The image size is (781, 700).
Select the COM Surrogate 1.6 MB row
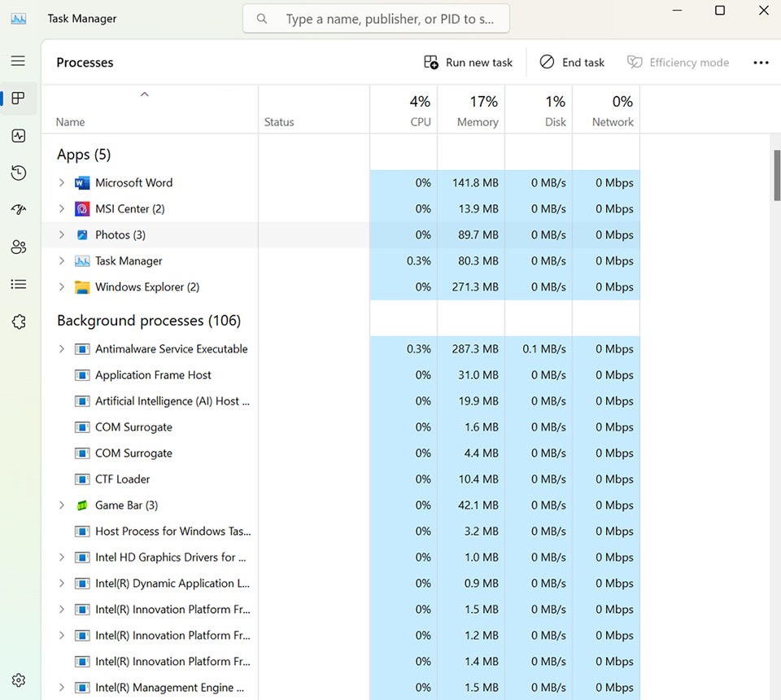pos(341,427)
